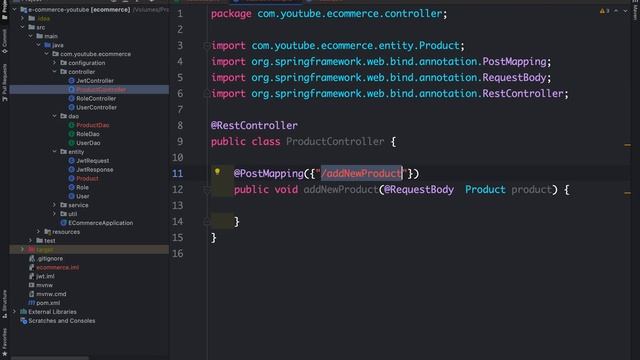Select JwtResponse entity class
Screen dimensions: 640x360
pos(95,169)
